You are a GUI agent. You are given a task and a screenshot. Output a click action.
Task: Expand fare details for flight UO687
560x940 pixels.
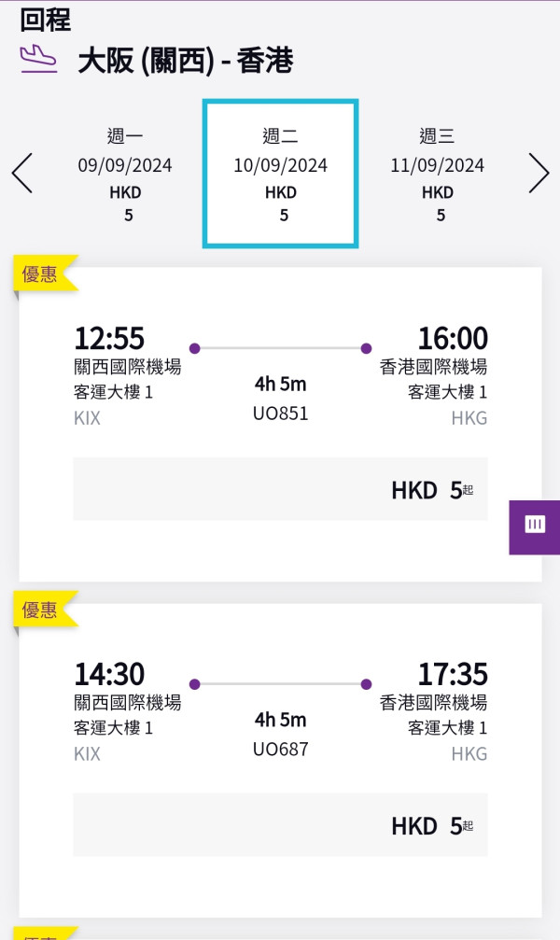[280, 824]
